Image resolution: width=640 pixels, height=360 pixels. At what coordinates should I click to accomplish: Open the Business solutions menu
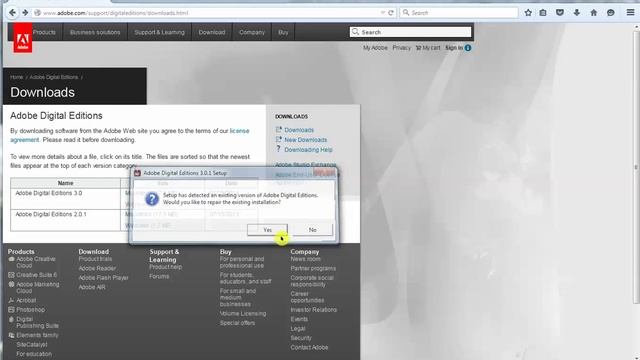95,32
